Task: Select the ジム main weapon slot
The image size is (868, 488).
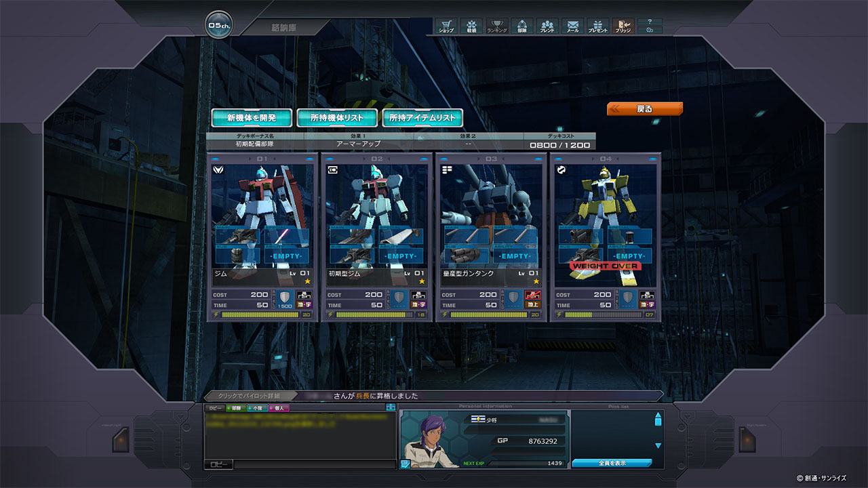Action: click(x=239, y=236)
